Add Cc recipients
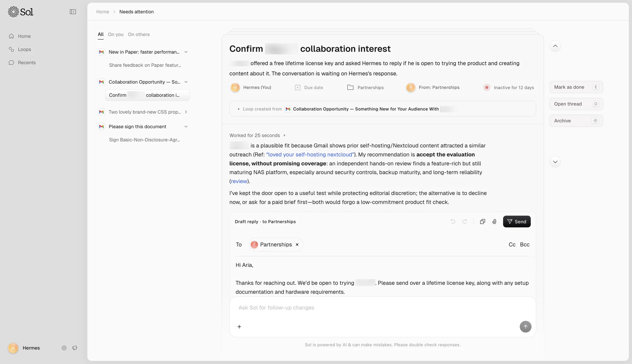632x364 pixels. click(512, 244)
